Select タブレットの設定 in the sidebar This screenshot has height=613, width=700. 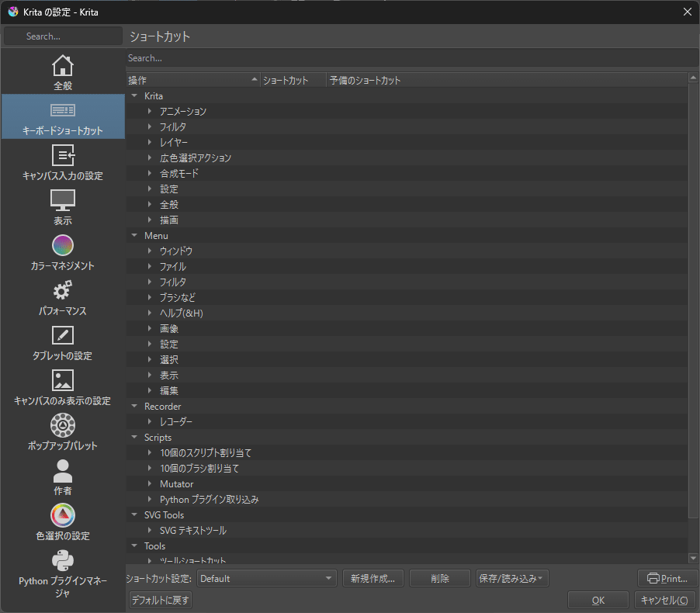click(62, 343)
